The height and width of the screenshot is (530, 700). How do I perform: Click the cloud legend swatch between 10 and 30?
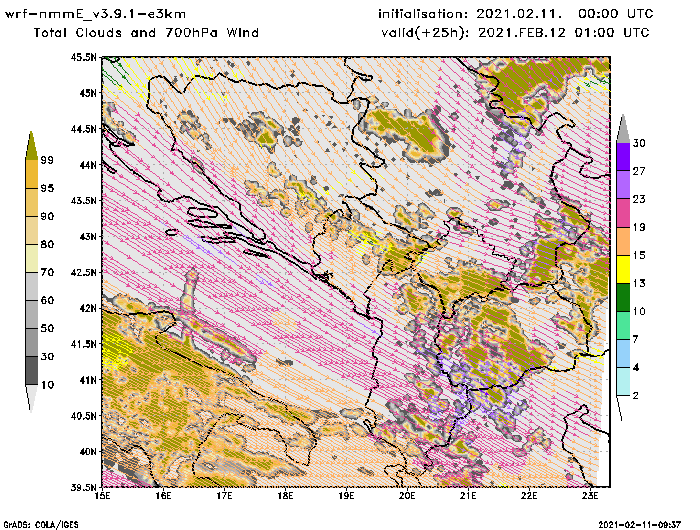(x=31, y=371)
